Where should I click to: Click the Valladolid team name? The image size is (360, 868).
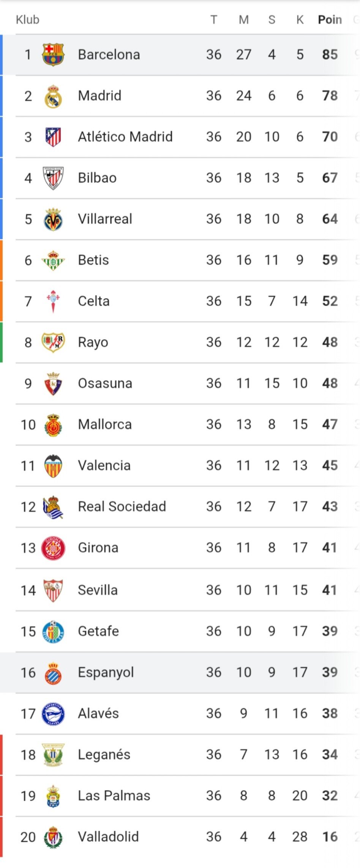tap(108, 837)
